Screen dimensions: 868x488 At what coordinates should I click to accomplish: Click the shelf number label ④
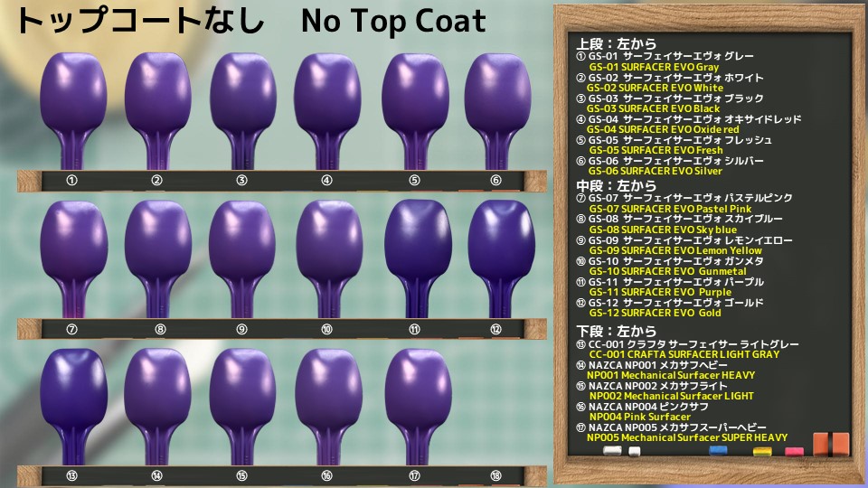[x=326, y=180]
